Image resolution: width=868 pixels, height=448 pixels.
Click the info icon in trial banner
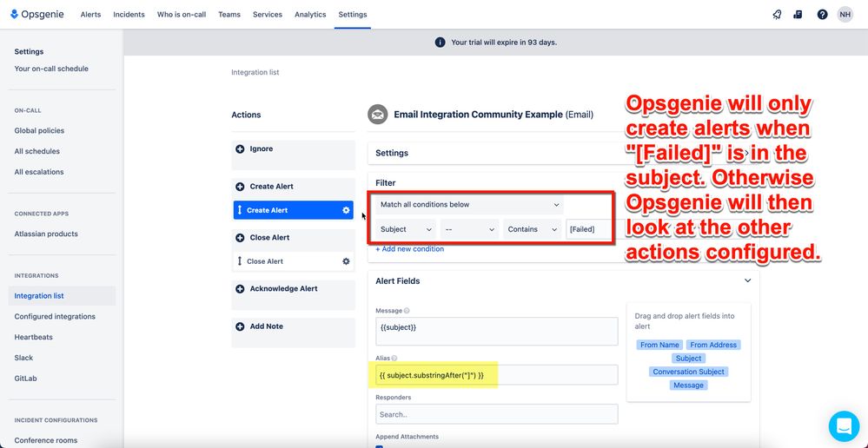[441, 42]
